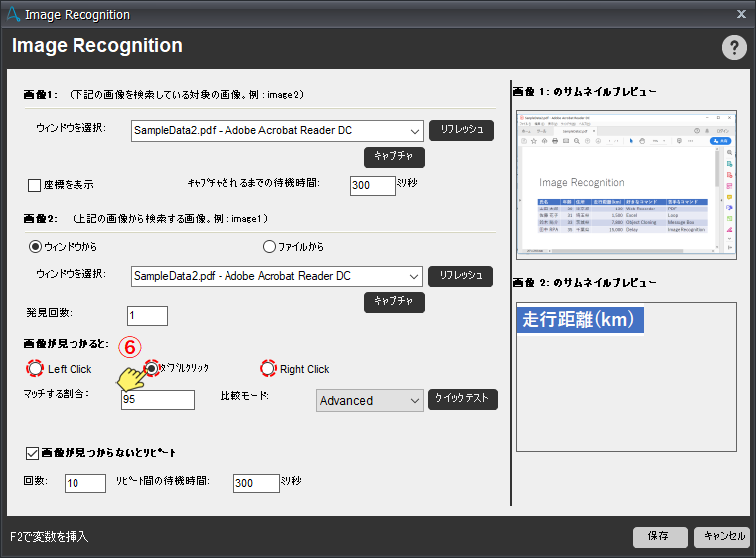756x558 pixels.
Task: Select the ファイルから radio button
Action: pyautogui.click(x=269, y=247)
